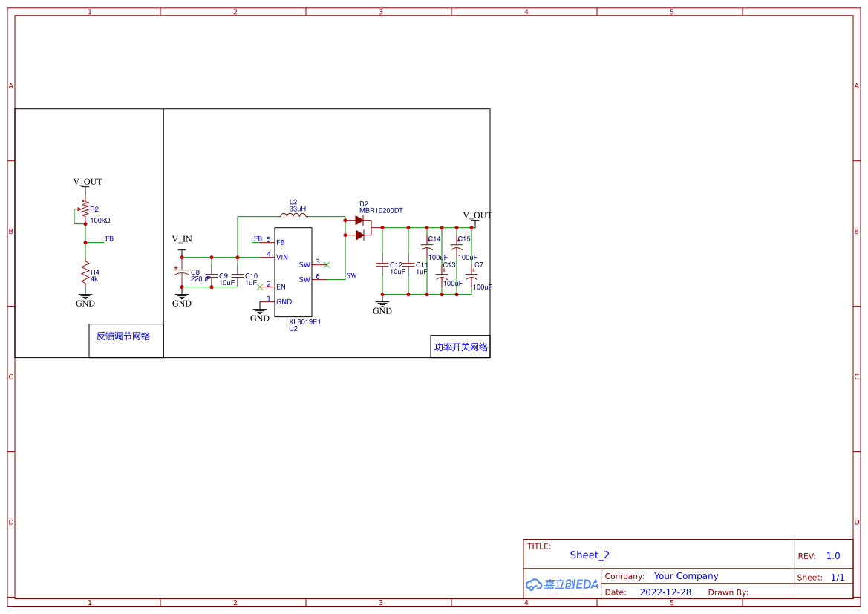This screenshot has width=868, height=614.
Task: Select the L2 33uH inductor symbol
Action: pos(297,217)
